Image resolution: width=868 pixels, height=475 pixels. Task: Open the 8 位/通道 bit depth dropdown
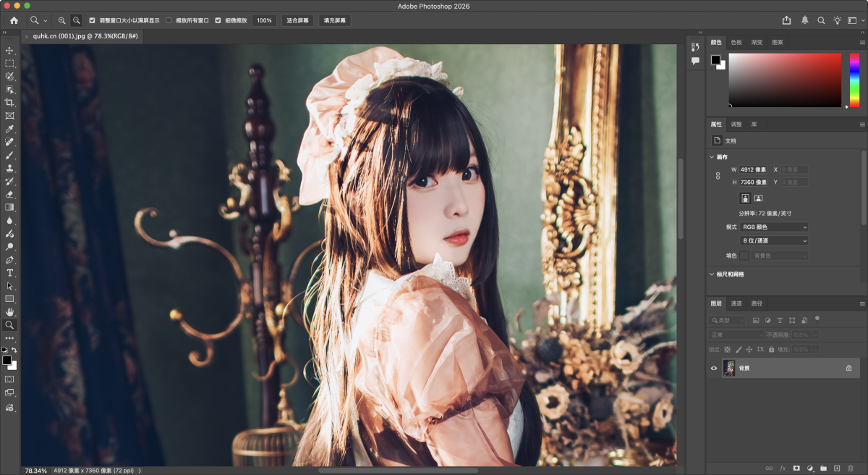(774, 240)
